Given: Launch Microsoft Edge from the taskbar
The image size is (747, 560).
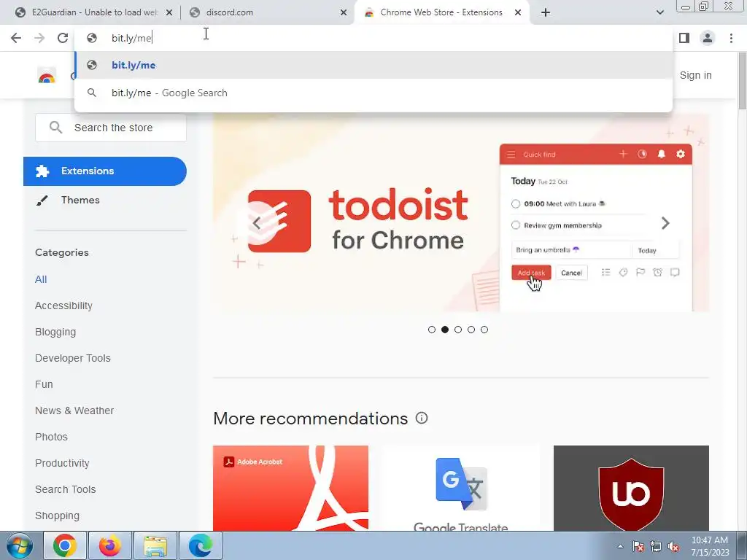Looking at the screenshot, I should (201, 545).
